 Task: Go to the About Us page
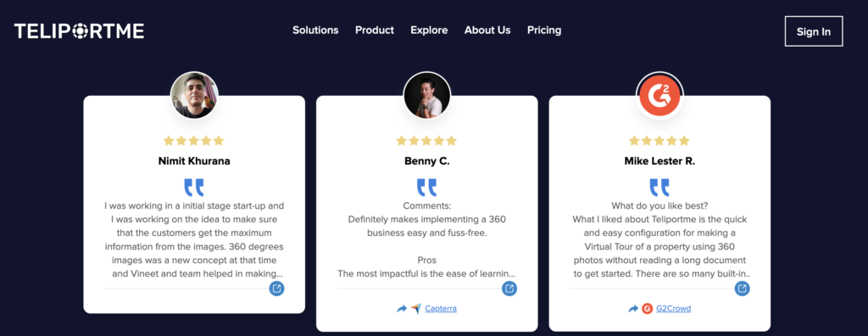(487, 30)
